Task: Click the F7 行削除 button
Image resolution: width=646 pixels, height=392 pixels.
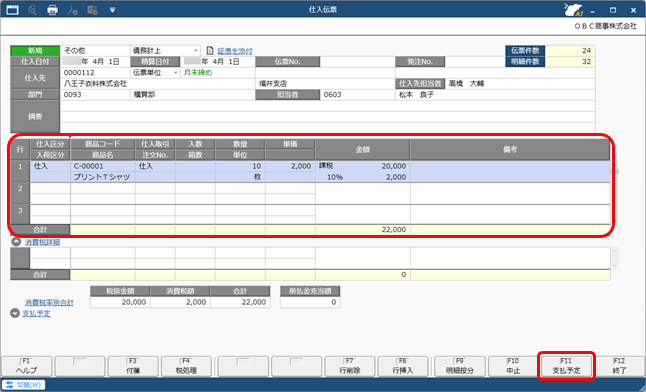Action: point(349,366)
